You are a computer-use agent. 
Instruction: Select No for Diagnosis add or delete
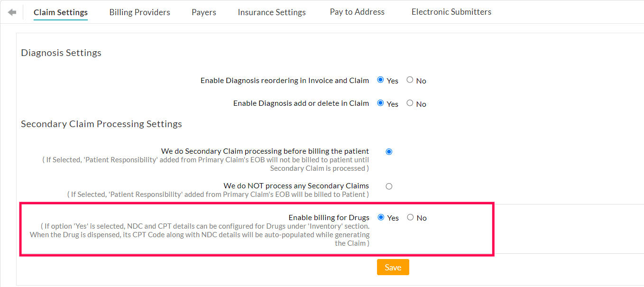coord(409,102)
